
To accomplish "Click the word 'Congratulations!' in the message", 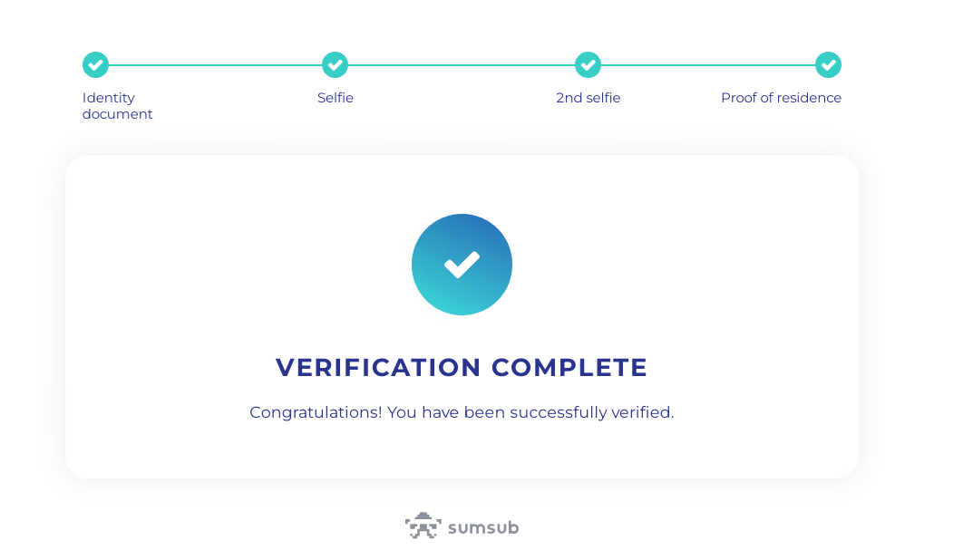I will [x=316, y=412].
